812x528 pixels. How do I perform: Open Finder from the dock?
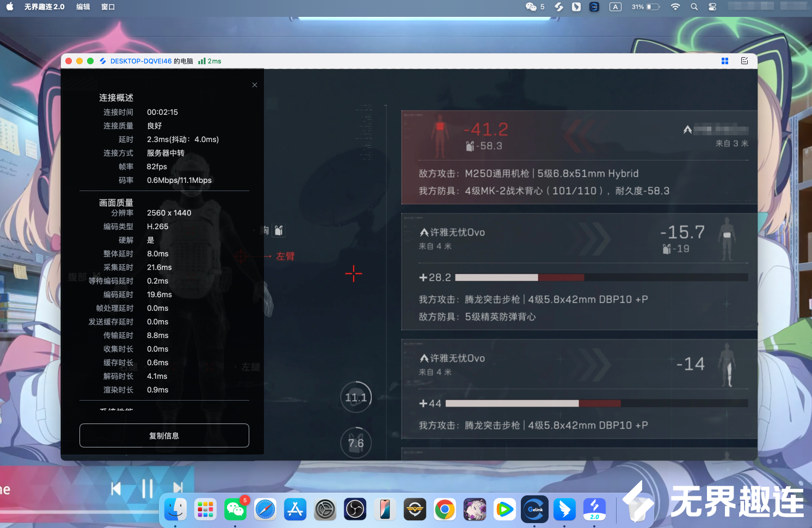176,509
